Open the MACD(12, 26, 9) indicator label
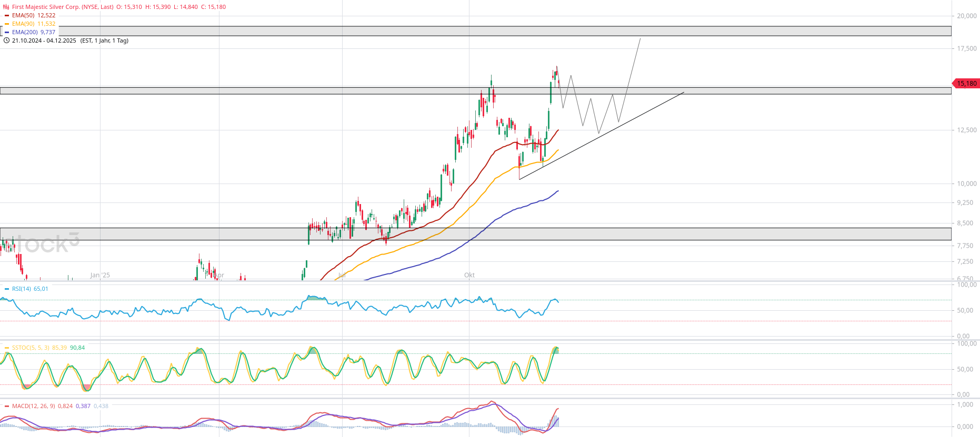This screenshot has width=980, height=437. tap(34, 406)
